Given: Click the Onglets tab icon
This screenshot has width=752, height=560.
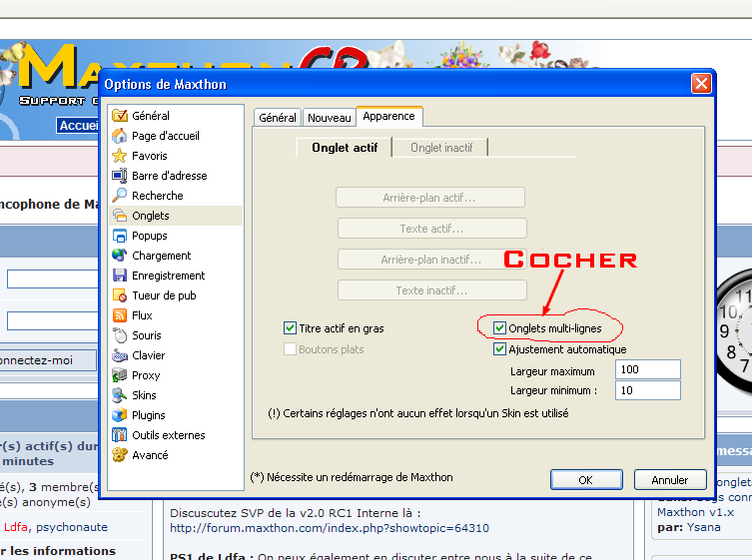Looking at the screenshot, I should tap(120, 216).
